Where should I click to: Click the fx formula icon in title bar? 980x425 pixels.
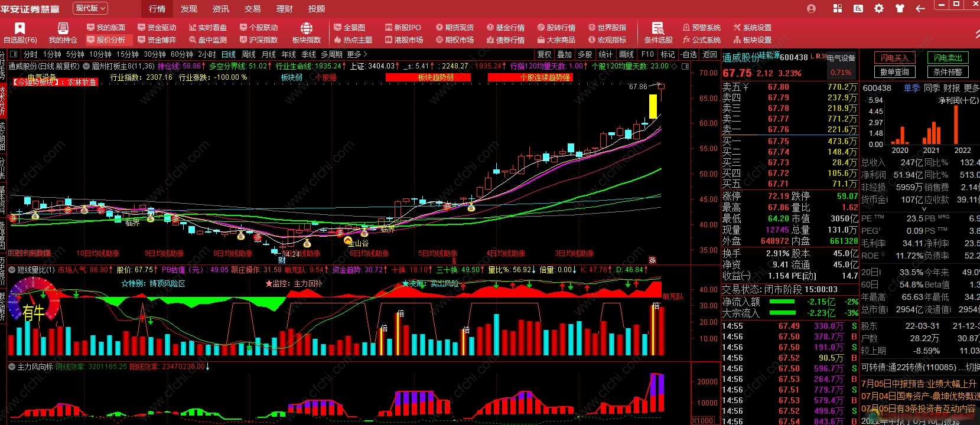point(858,8)
